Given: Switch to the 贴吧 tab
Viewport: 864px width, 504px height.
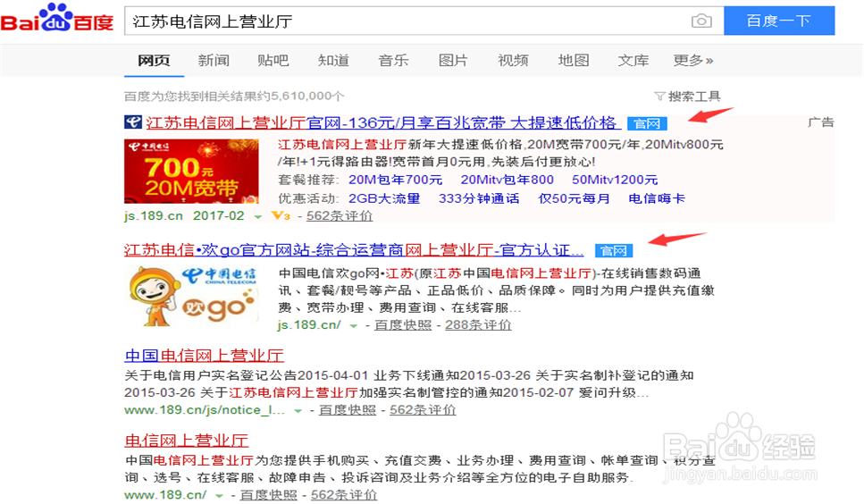Looking at the screenshot, I should pos(273,60).
